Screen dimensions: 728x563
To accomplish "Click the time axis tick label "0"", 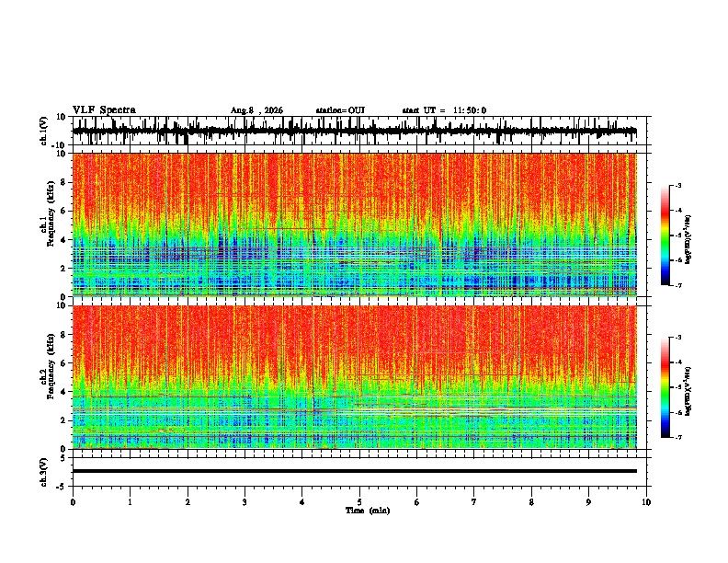I will (73, 502).
